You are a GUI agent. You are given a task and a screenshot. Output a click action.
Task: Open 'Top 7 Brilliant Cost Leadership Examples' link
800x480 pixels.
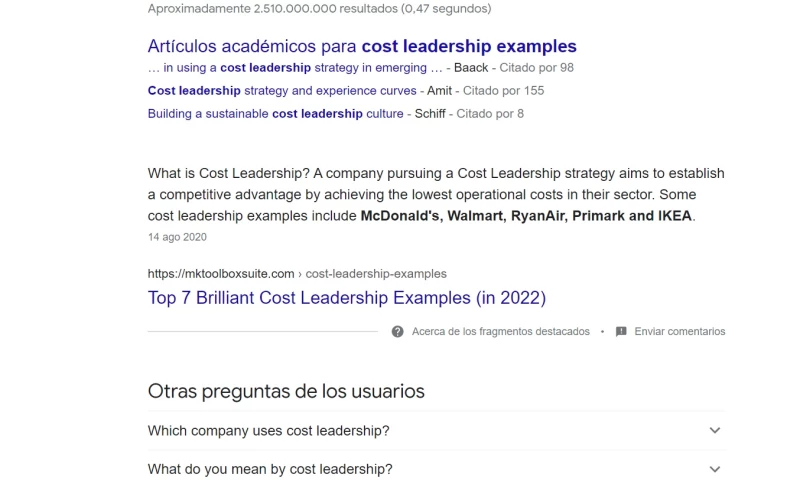[x=346, y=298]
